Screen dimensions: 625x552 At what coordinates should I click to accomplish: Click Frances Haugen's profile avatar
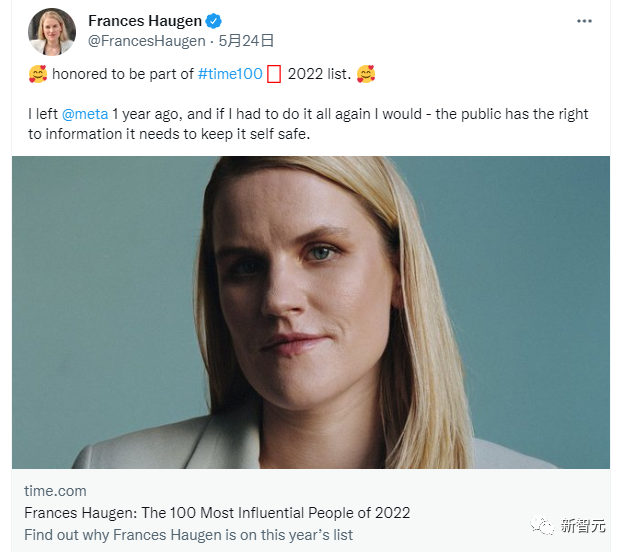point(52,31)
